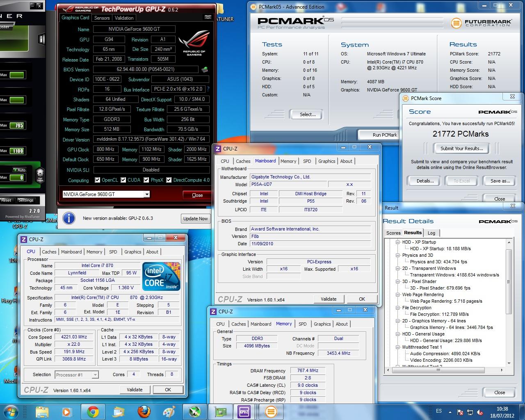Open the NVIDIA GeForce 9600 GT GPU dropdown
Viewport: 525px width, 420px height.
point(106,194)
